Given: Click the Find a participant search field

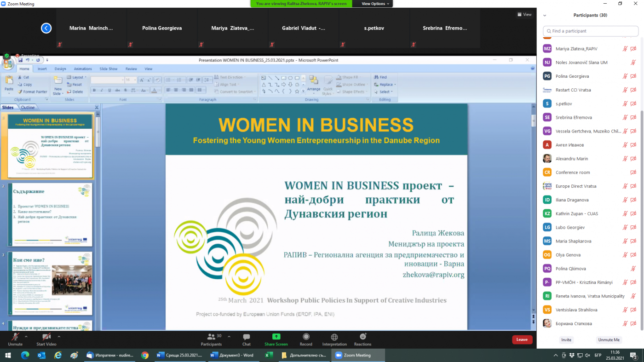Looking at the screenshot, I should coord(590,31).
